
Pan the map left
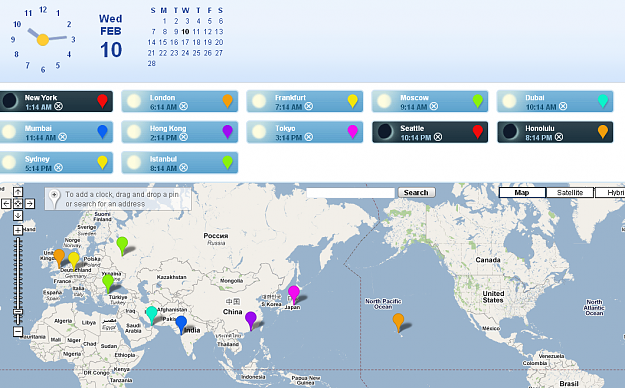click(6, 204)
